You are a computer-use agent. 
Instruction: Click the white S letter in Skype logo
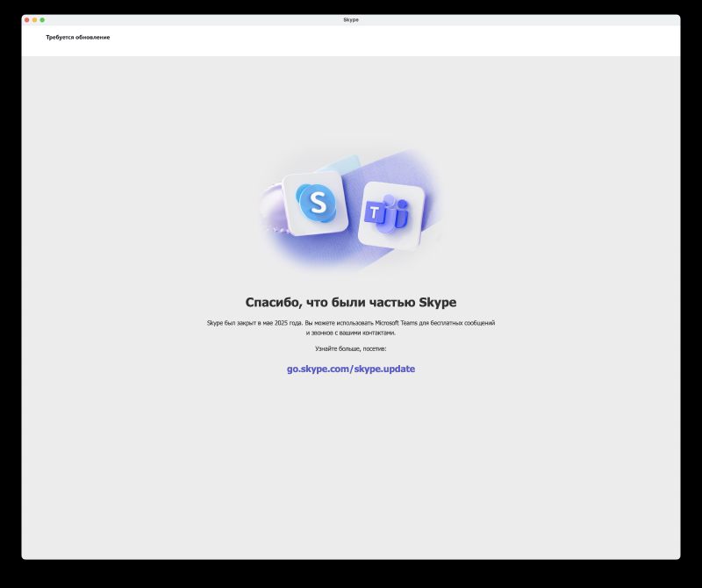click(317, 203)
